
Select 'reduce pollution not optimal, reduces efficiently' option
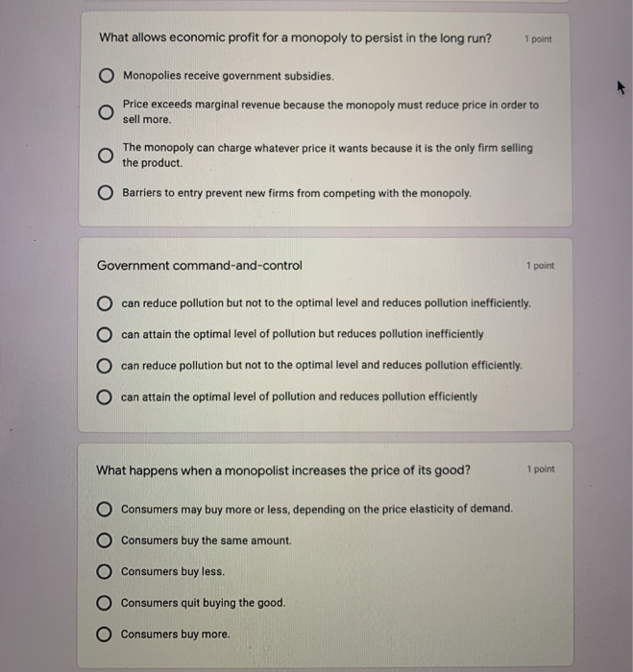pyautogui.click(x=104, y=366)
